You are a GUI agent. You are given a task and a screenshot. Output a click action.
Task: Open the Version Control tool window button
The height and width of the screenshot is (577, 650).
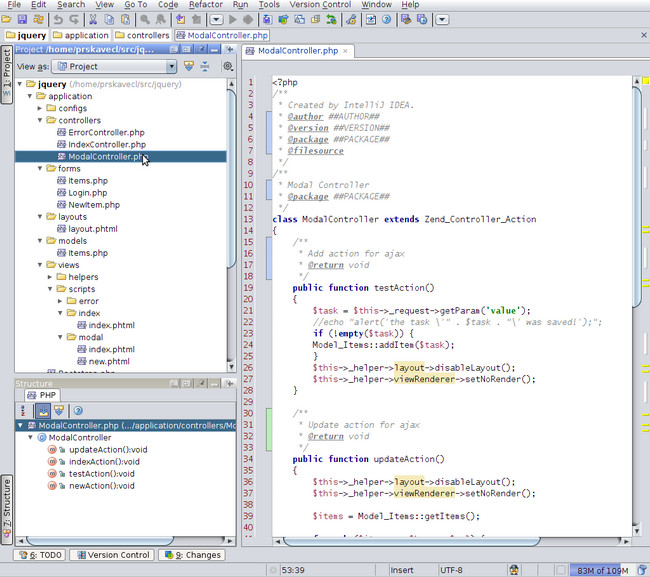(113, 555)
